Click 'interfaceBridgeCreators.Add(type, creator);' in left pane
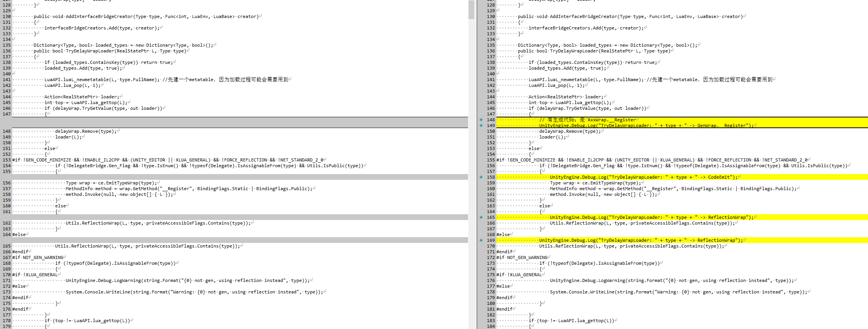This screenshot has height=329, width=868. click(102, 28)
